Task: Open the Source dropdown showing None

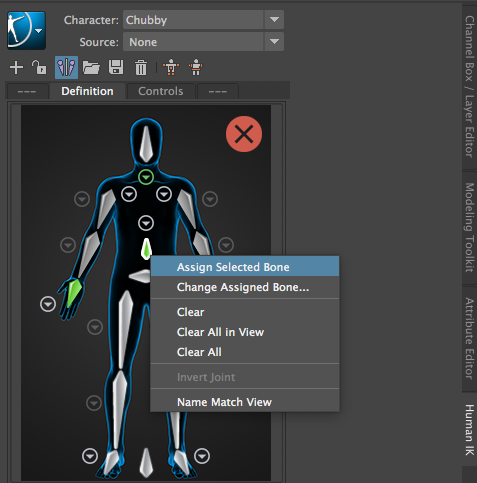Action: click(203, 42)
